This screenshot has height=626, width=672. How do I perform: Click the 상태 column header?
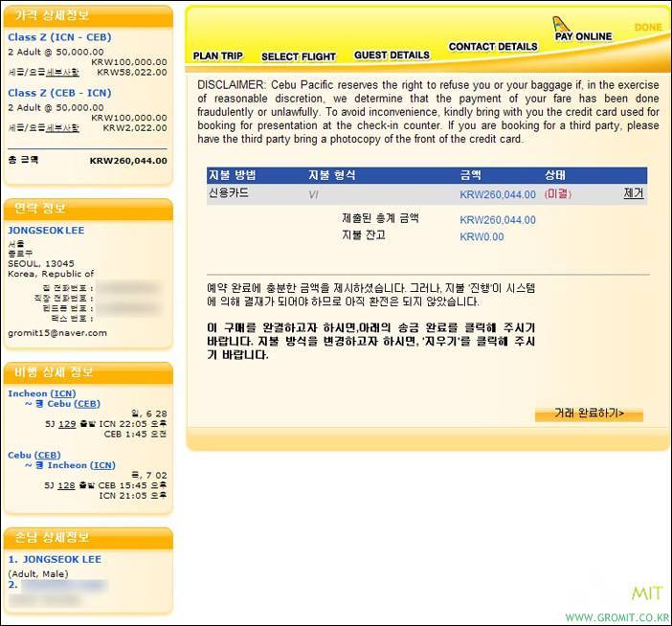click(x=555, y=175)
